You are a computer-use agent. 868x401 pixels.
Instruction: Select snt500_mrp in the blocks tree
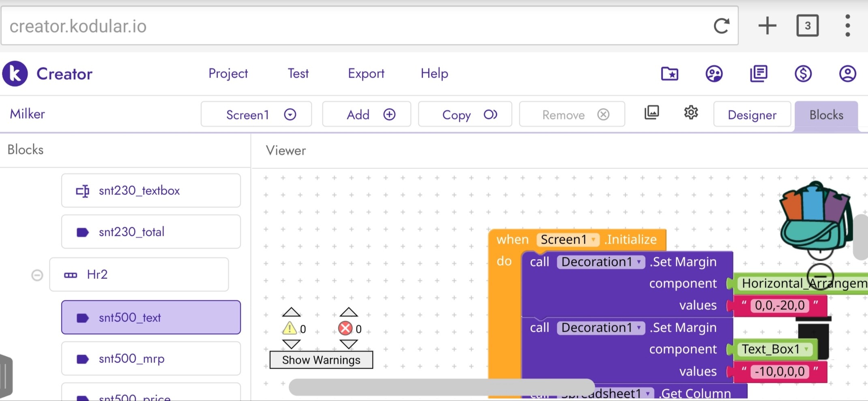[x=151, y=359]
